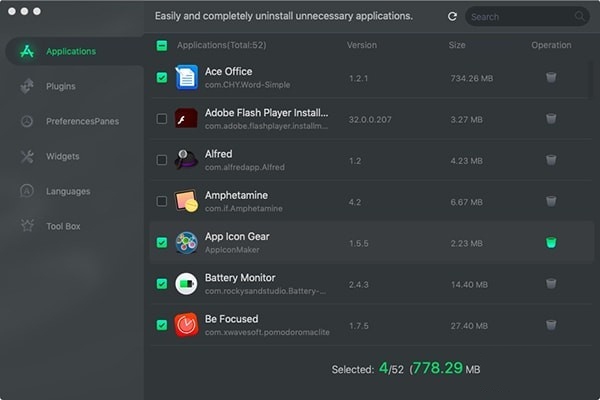Viewport: 600px width, 400px height.
Task: Click the trash icon for Ace Office
Action: [x=551, y=77]
